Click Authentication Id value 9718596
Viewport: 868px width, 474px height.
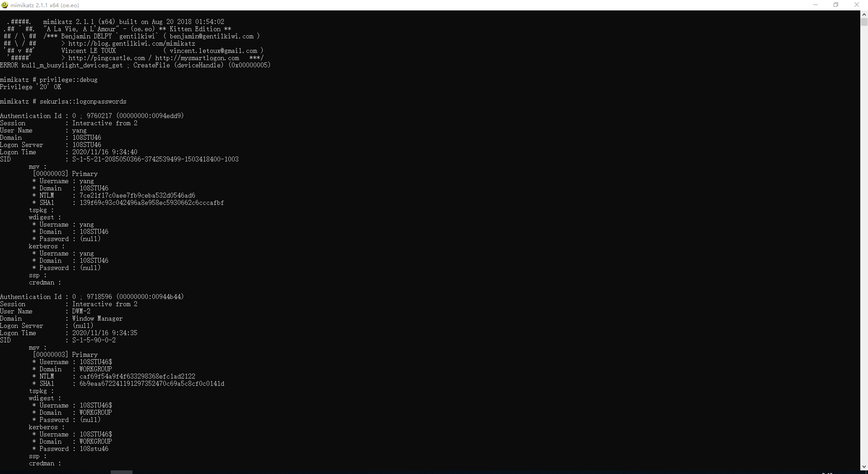(x=99, y=297)
